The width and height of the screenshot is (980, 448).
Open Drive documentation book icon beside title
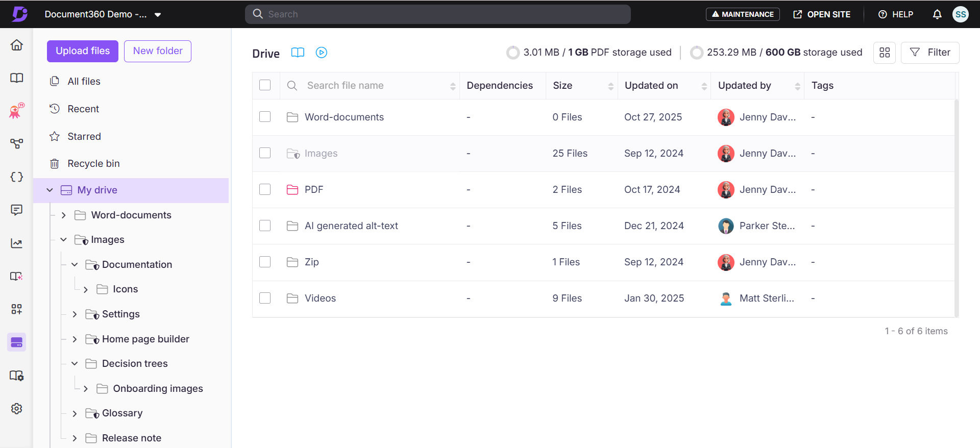tap(298, 53)
